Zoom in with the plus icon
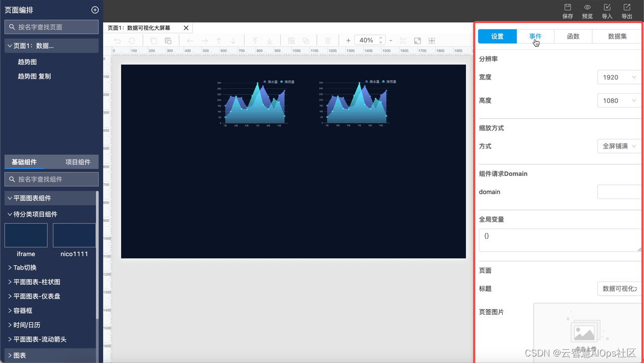644x363 pixels. tap(348, 40)
